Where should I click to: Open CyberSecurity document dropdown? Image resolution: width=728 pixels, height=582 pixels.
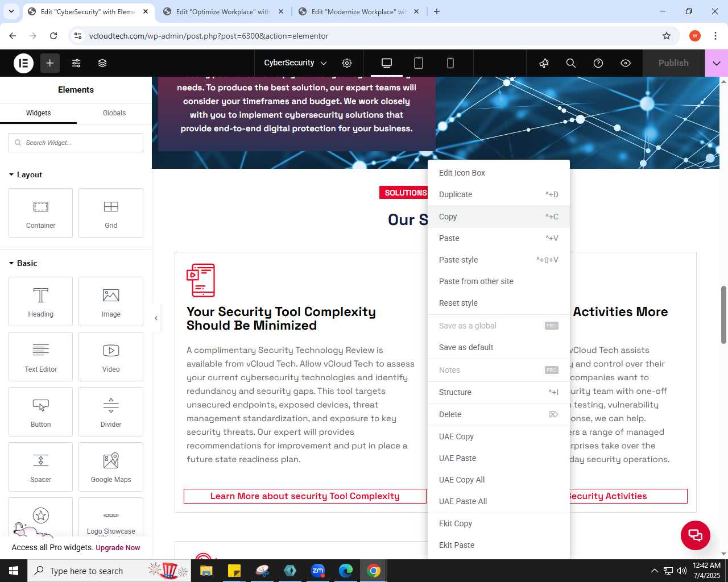tap(295, 63)
